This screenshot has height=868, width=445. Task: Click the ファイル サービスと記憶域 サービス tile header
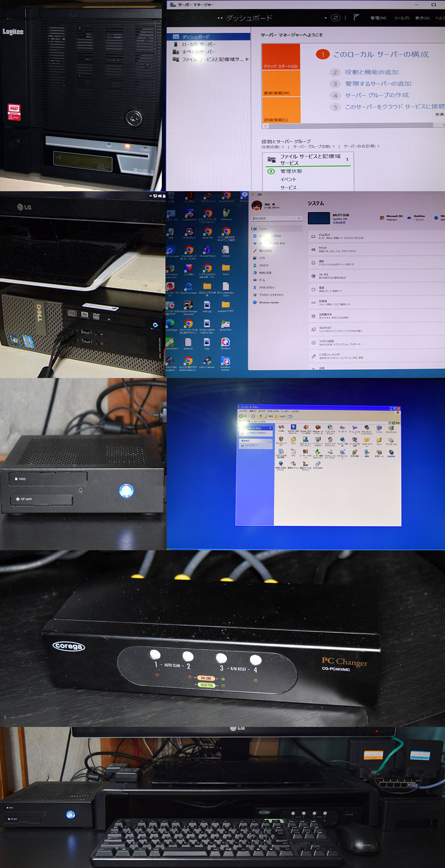point(308,160)
